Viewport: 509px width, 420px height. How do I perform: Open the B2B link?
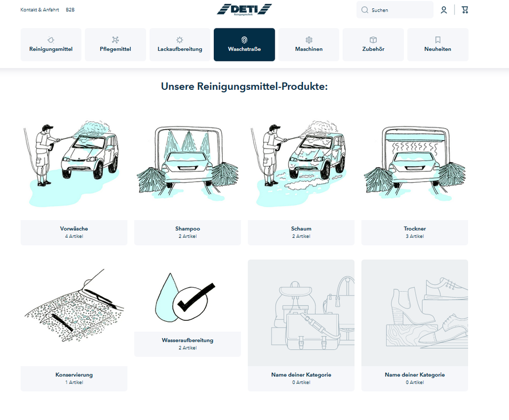[x=70, y=10]
